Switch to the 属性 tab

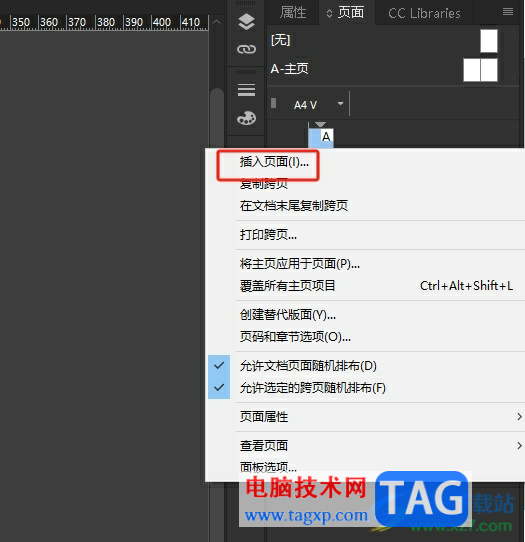293,13
